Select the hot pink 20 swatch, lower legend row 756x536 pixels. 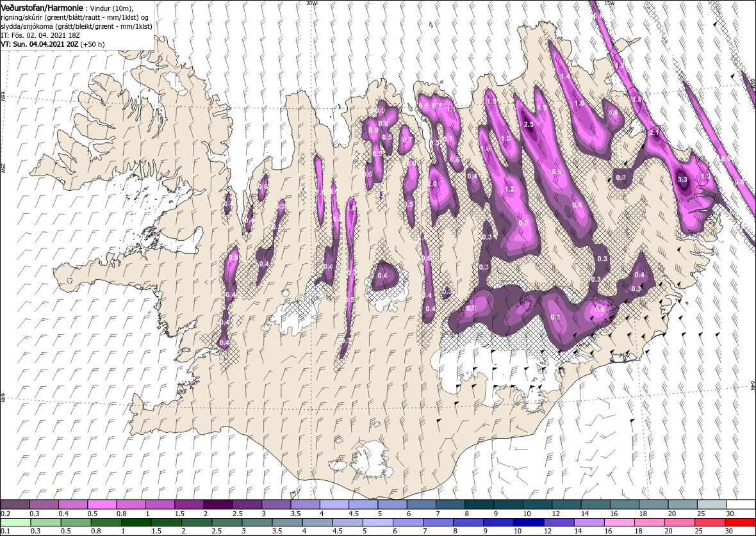[x=680, y=523]
